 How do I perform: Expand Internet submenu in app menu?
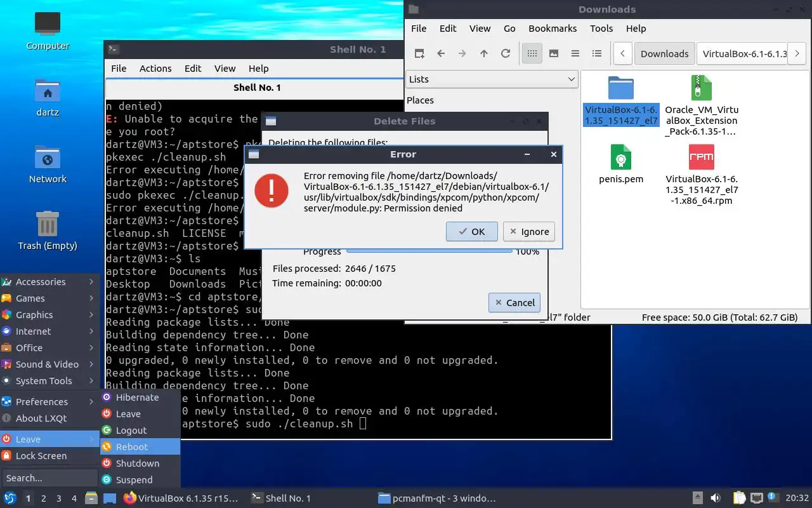click(49, 331)
